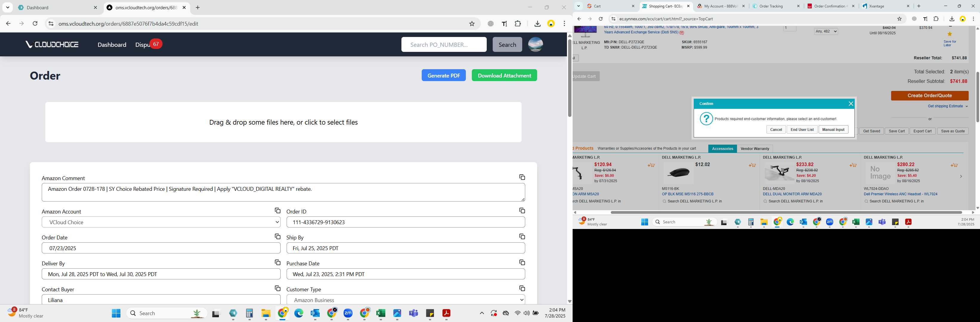Focus the Order ID input field
Viewport: 980px width, 322px height.
406,222
